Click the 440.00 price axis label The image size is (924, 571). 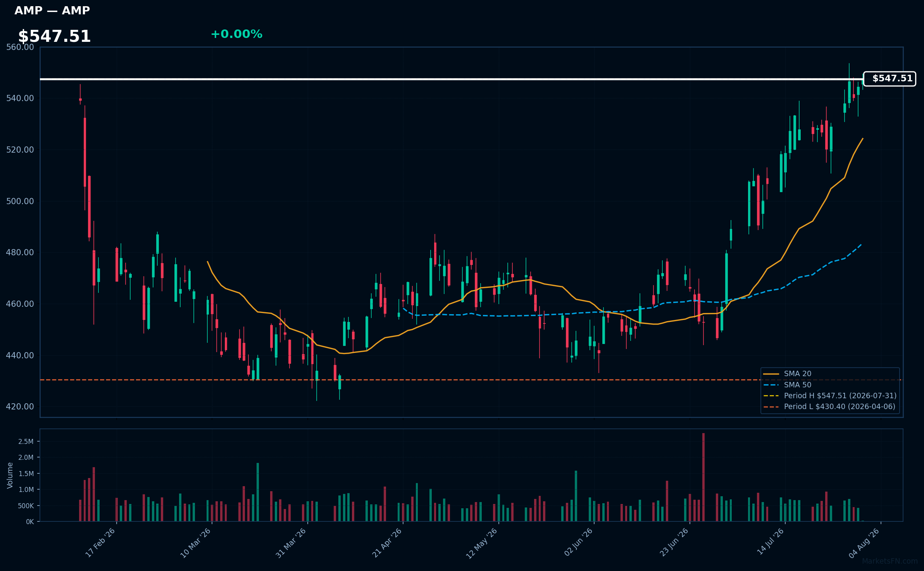pyautogui.click(x=20, y=356)
